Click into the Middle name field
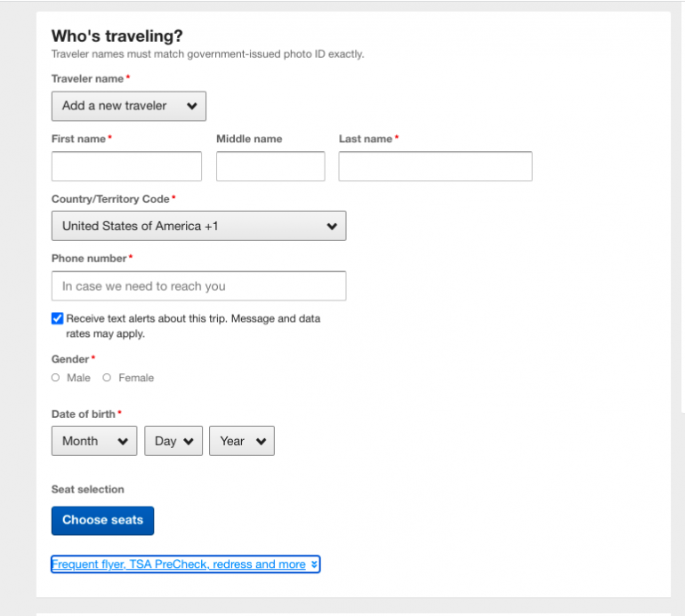The image size is (685, 616). click(x=270, y=166)
